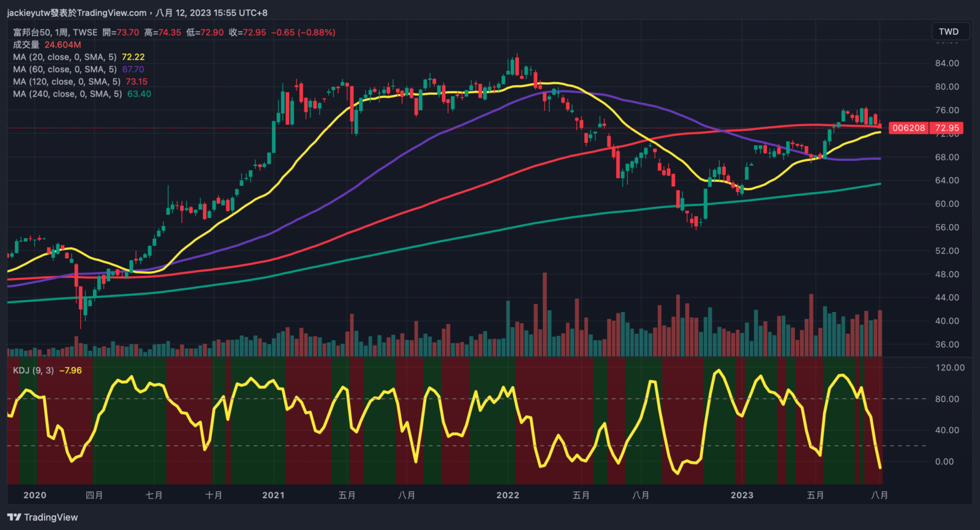
Task: Select the MA 120 indicator legend
Action: coord(66,81)
